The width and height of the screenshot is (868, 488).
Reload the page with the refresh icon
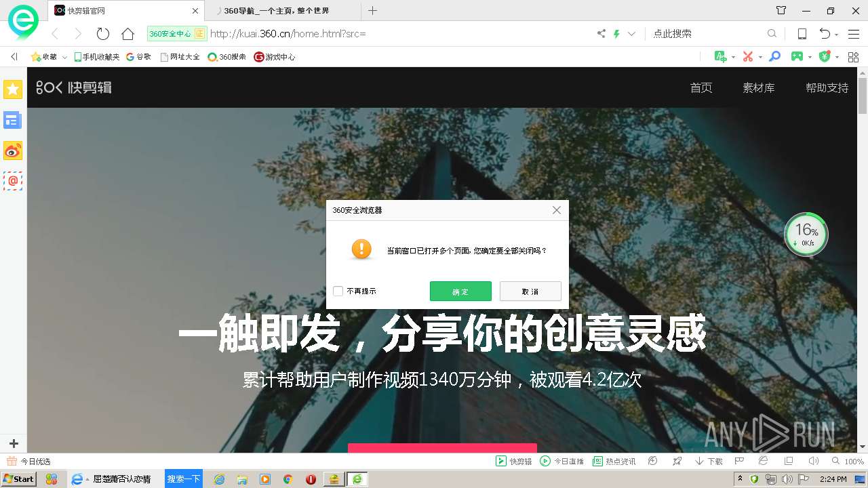[103, 33]
